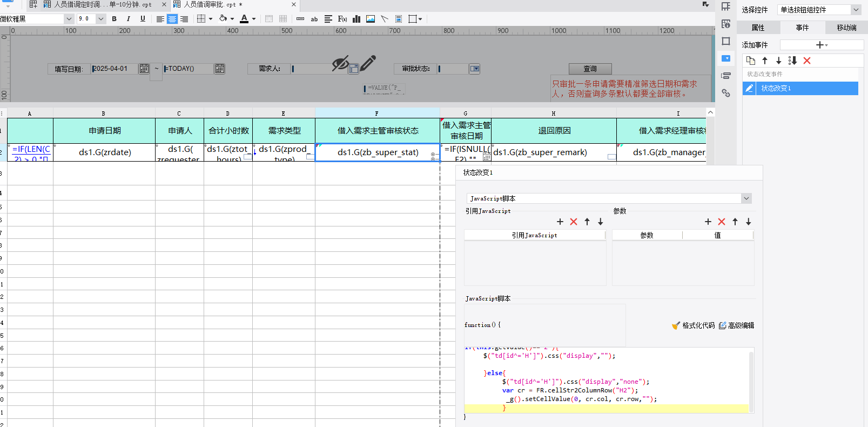The width and height of the screenshot is (868, 427).
Task: Open the 填写日期 start date calendar picker
Action: (x=144, y=69)
